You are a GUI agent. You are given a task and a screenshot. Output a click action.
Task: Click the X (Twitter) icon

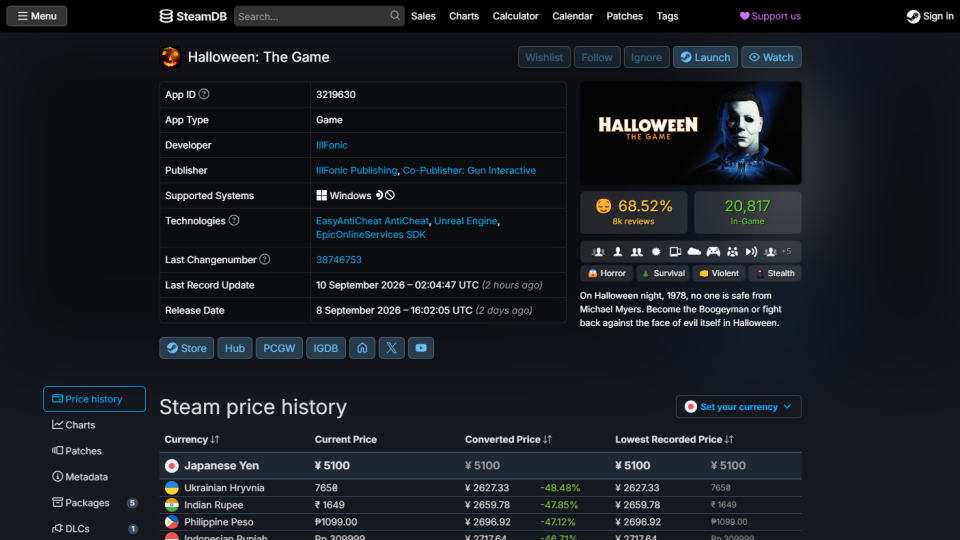(x=392, y=348)
